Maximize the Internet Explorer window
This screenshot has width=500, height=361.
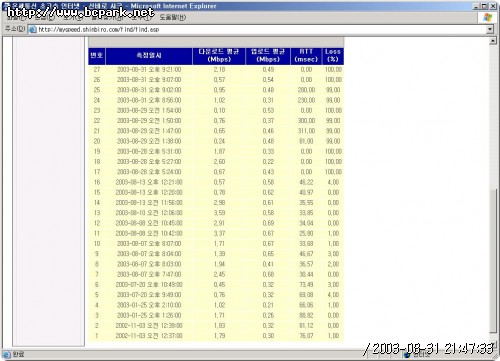[484, 6]
